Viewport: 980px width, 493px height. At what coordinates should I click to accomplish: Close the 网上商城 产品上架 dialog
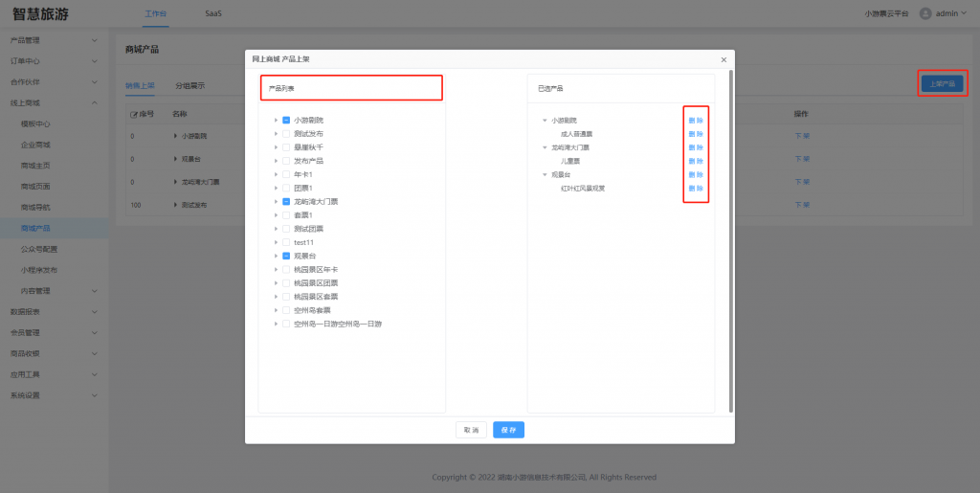(x=724, y=59)
